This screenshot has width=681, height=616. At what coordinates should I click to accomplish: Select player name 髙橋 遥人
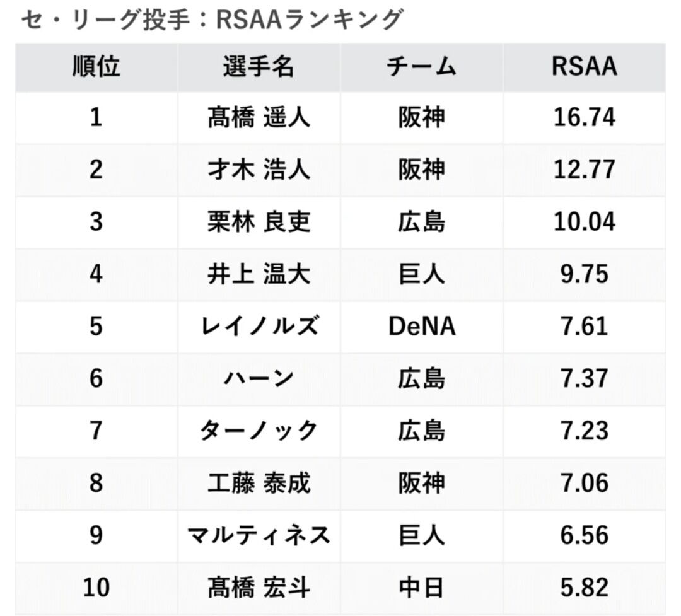(259, 118)
